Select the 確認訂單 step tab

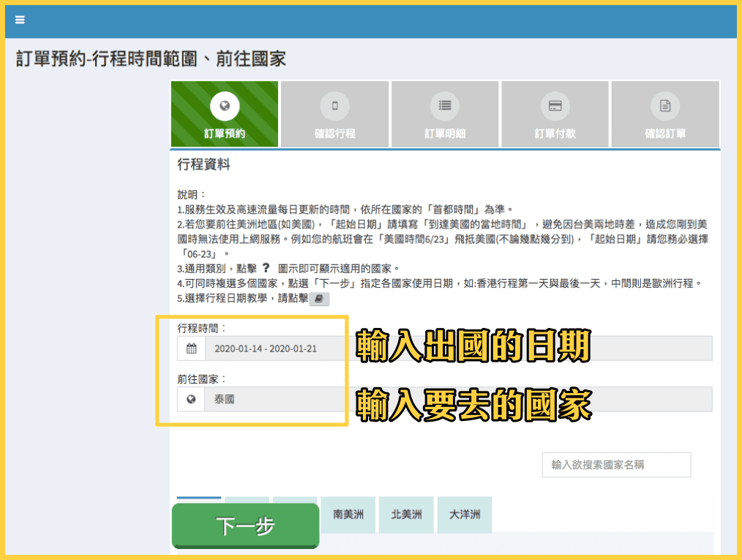coord(665,114)
